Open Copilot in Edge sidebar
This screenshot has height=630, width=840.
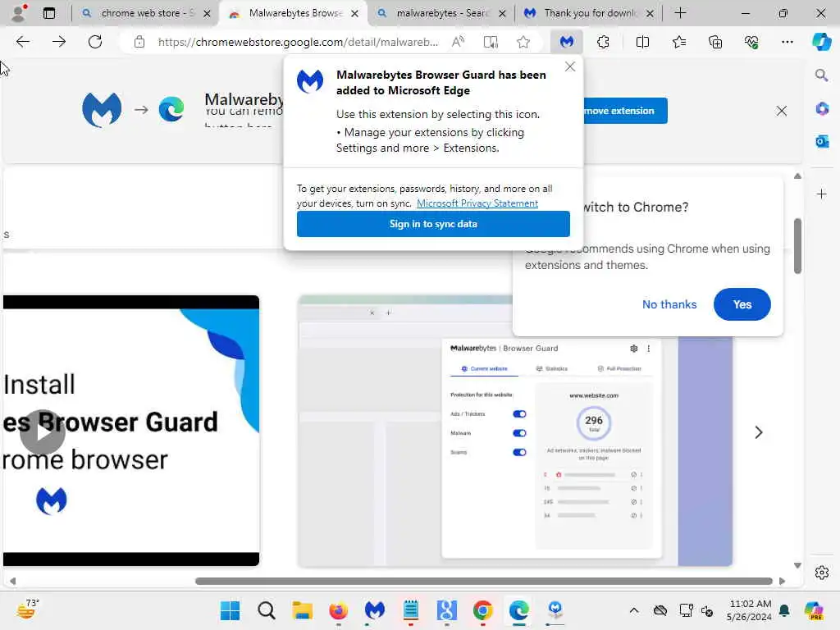pyautogui.click(x=821, y=42)
